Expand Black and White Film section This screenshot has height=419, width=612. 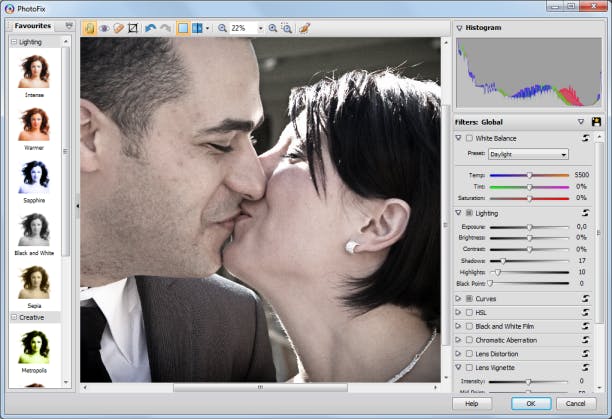[459, 326]
